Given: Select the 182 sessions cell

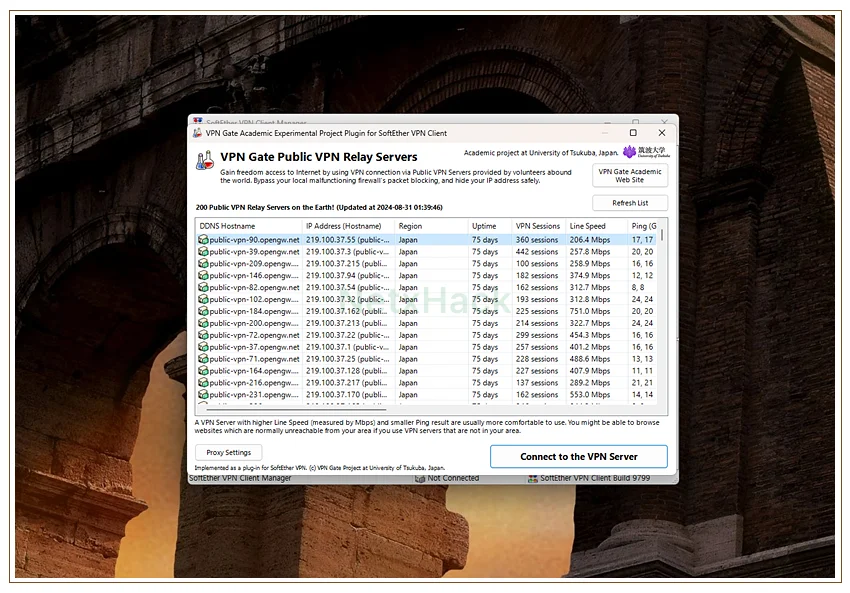Looking at the screenshot, I should coord(537,275).
